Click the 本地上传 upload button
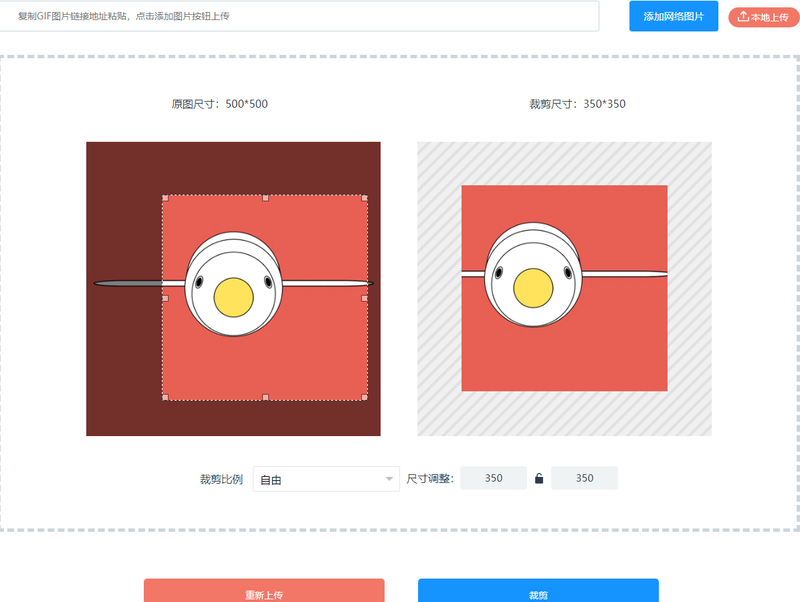800x602 pixels. 757,16
